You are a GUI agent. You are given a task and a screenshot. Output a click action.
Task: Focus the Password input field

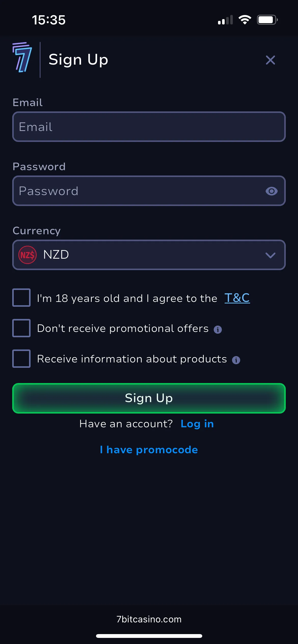(138, 191)
